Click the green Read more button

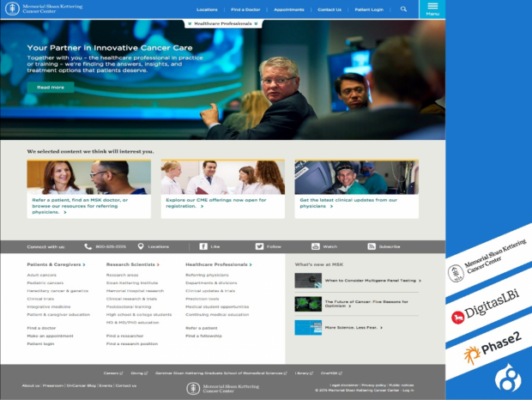tap(51, 88)
